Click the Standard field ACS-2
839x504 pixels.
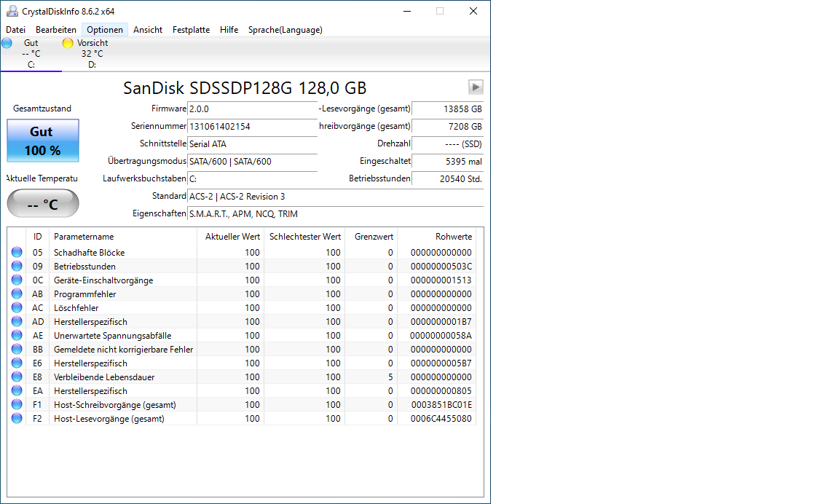click(x=336, y=197)
